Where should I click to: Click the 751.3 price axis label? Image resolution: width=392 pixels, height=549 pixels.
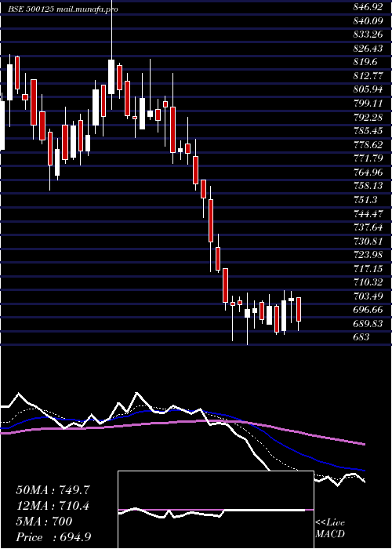[365, 199]
